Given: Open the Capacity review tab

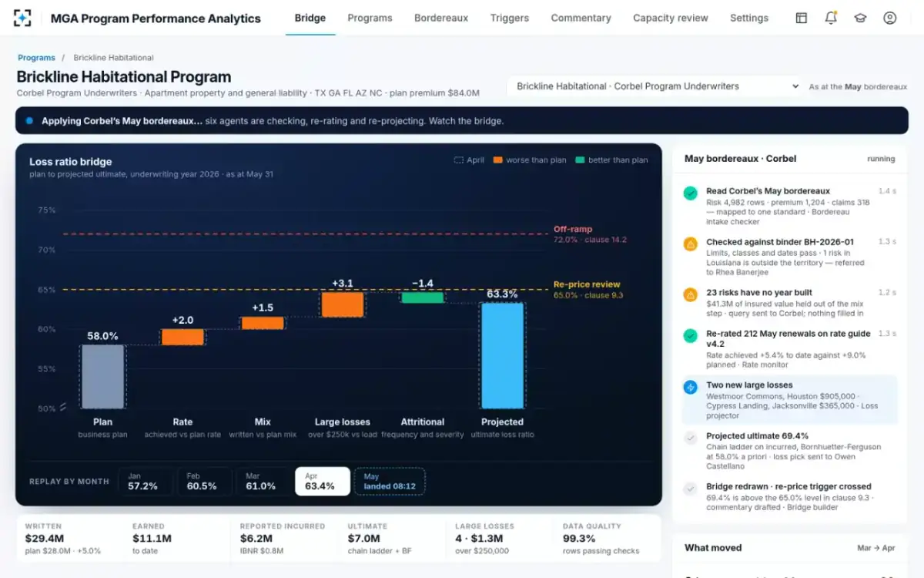Looking at the screenshot, I should 671,18.
